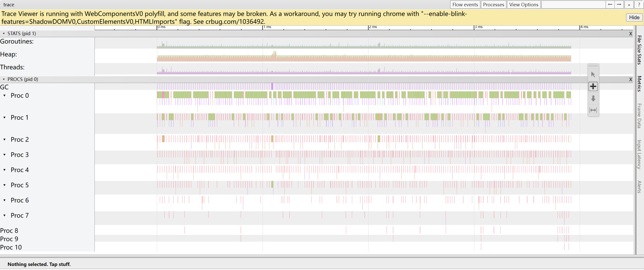The image size is (644, 270).
Task: Choose the zoom tool with vertical arrow
Action: [x=593, y=98]
